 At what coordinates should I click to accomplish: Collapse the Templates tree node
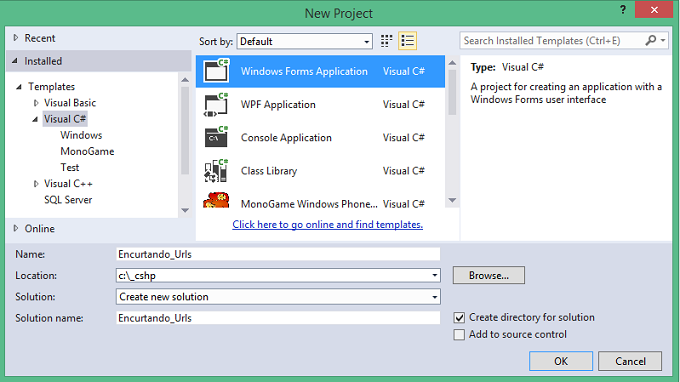19,87
